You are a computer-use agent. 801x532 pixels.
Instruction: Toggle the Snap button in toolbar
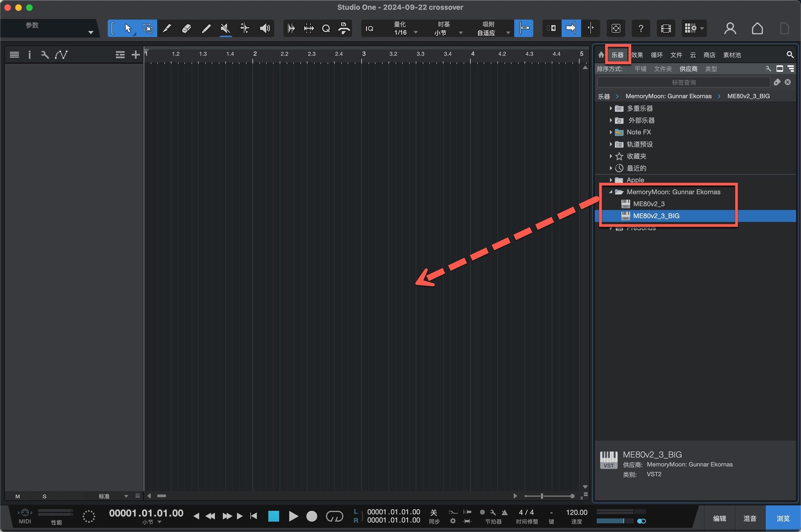pyautogui.click(x=524, y=28)
